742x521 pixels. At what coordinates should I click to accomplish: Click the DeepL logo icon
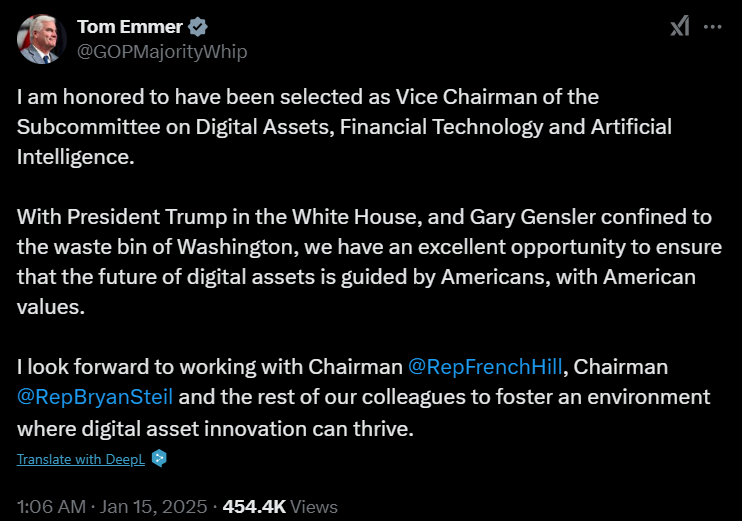click(x=159, y=458)
